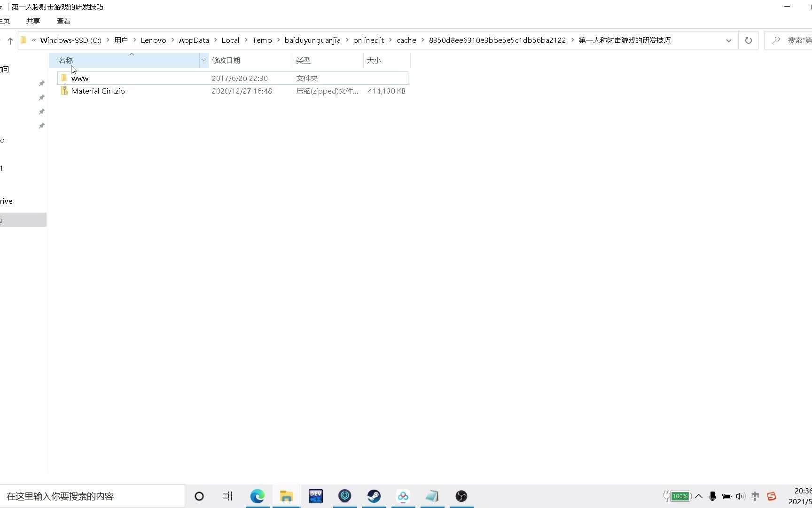Open the address bar history dropdown
812x508 pixels.
(728, 40)
